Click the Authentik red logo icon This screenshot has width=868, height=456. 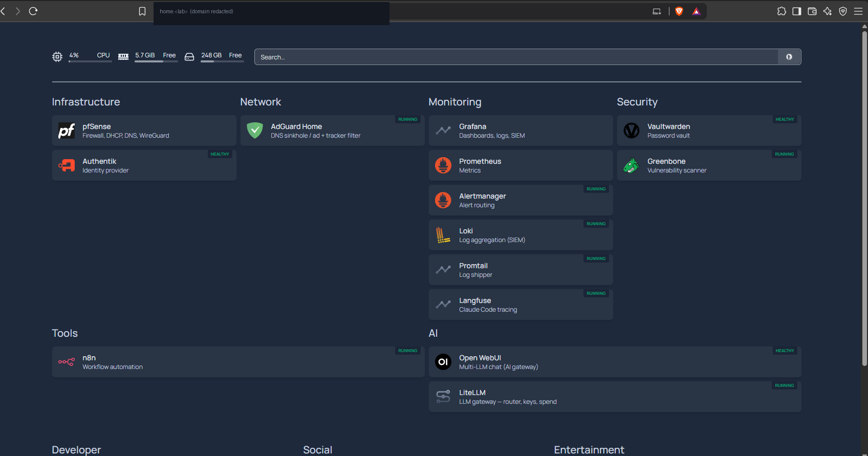pos(67,165)
